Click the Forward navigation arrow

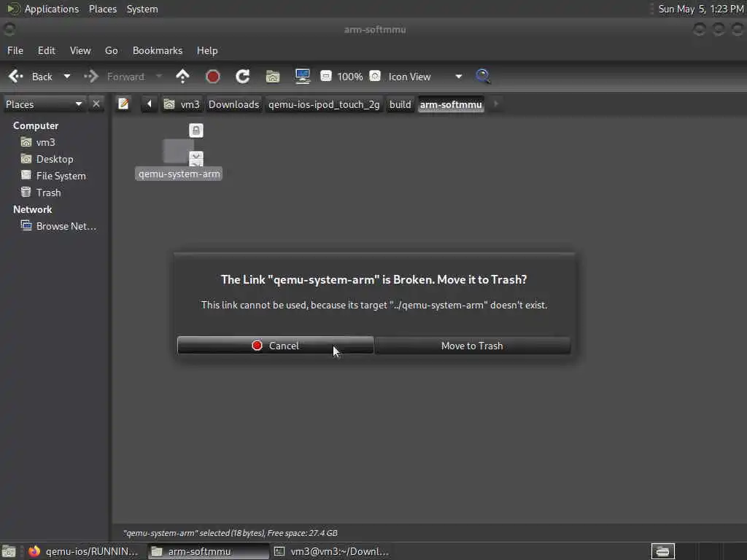tap(114, 77)
